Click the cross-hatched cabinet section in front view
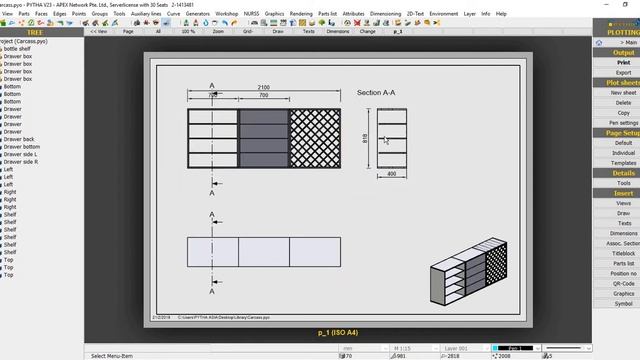 coord(315,138)
